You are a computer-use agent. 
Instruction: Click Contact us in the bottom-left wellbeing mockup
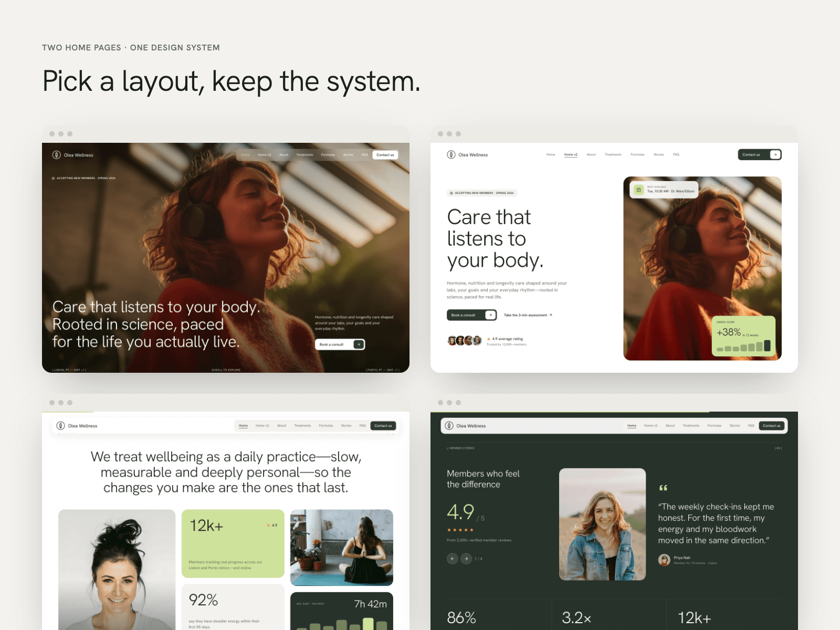tap(383, 426)
